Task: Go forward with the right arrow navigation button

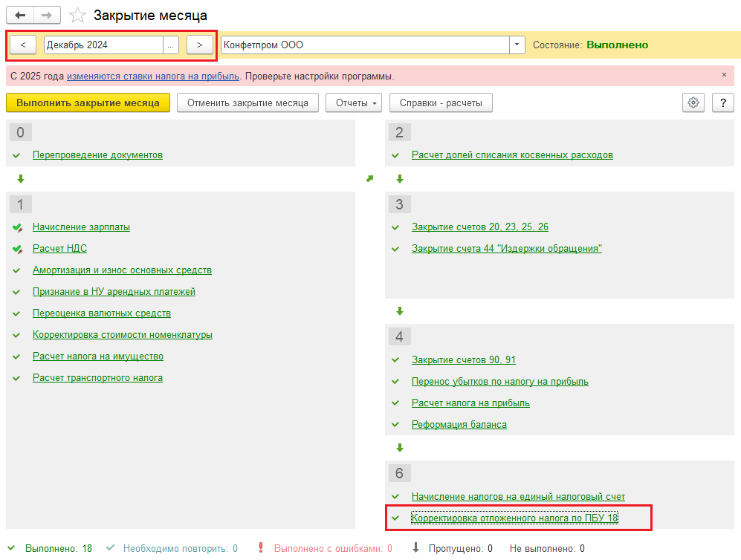Action: (47, 15)
